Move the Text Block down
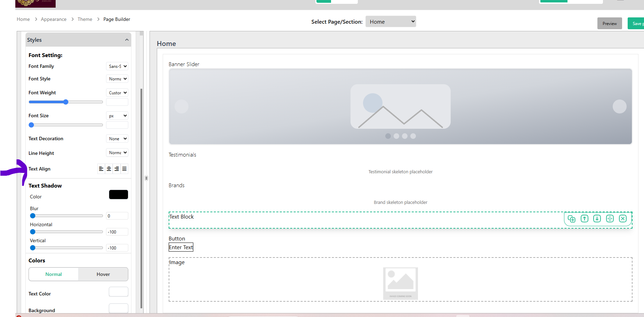This screenshot has height=317, width=644. (x=597, y=219)
